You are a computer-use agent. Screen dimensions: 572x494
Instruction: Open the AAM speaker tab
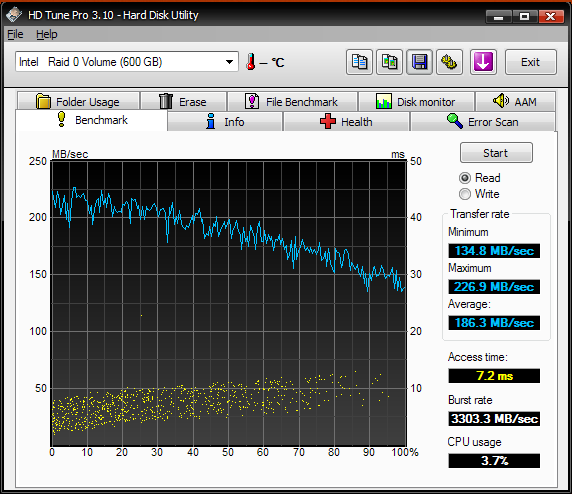515,101
